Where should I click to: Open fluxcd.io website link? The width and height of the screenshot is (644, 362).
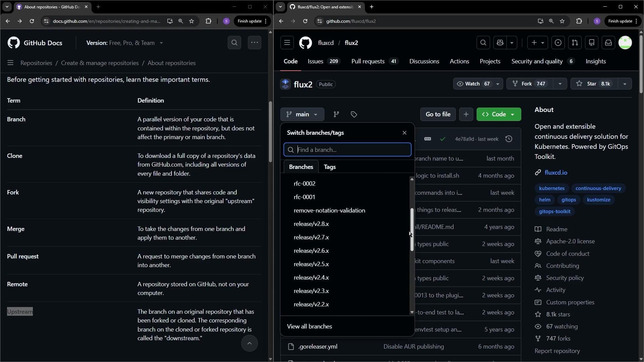556,173
